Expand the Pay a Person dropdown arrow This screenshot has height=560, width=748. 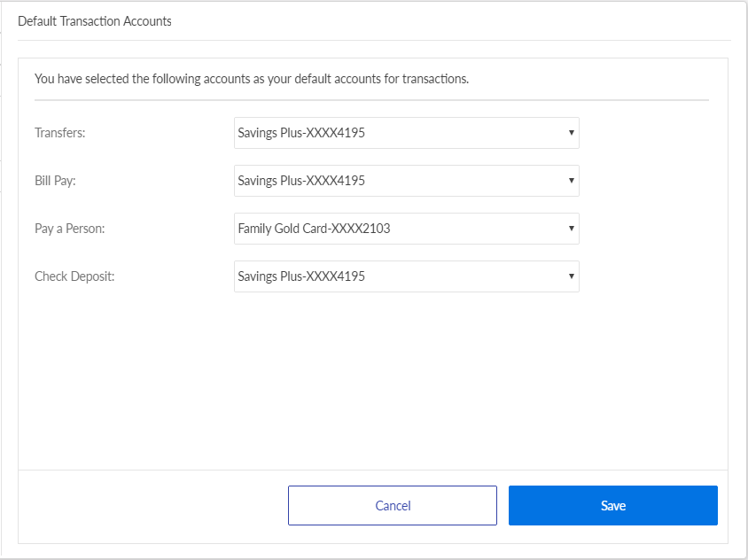570,229
